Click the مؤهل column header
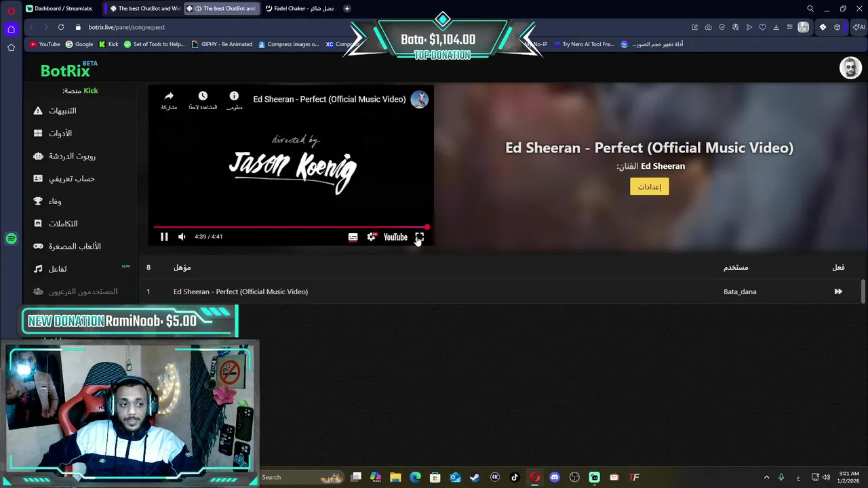The width and height of the screenshot is (868, 488). pyautogui.click(x=182, y=267)
